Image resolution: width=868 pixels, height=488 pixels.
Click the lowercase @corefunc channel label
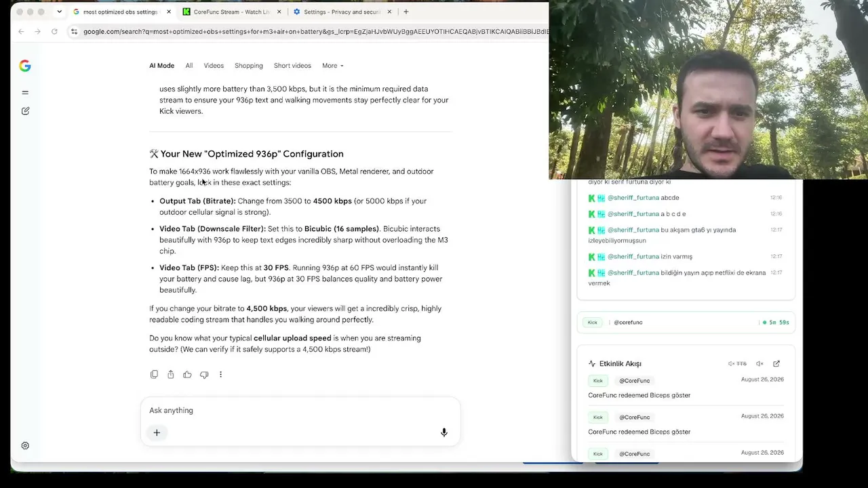pos(628,323)
